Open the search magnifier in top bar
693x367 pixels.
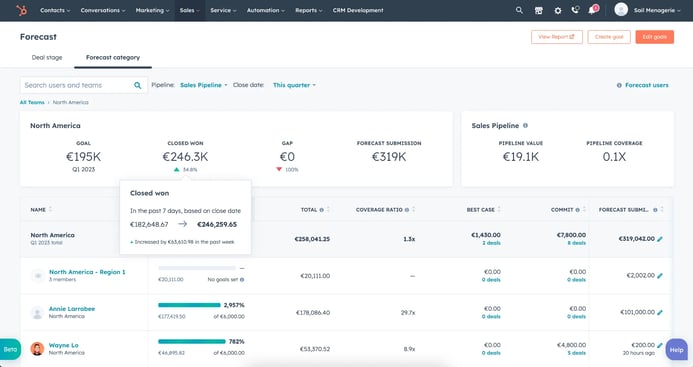tap(519, 10)
